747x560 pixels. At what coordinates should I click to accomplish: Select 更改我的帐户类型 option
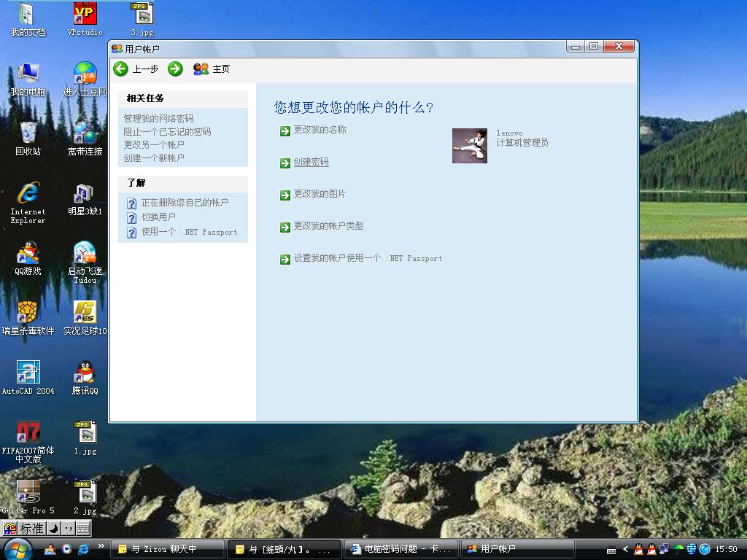point(328,226)
